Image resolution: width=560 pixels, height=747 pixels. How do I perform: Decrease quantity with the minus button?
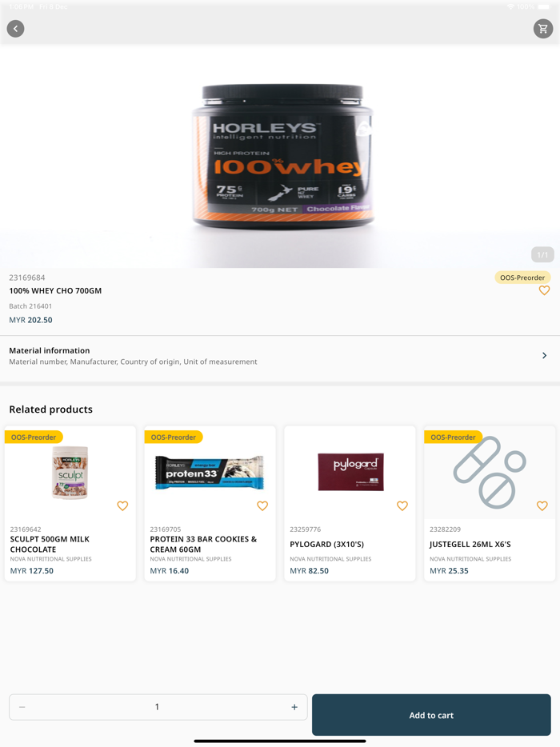pos(22,707)
